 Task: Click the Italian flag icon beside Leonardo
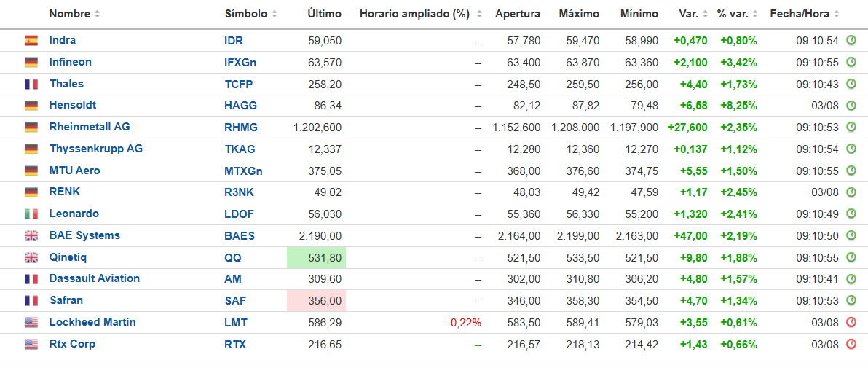coord(31,214)
